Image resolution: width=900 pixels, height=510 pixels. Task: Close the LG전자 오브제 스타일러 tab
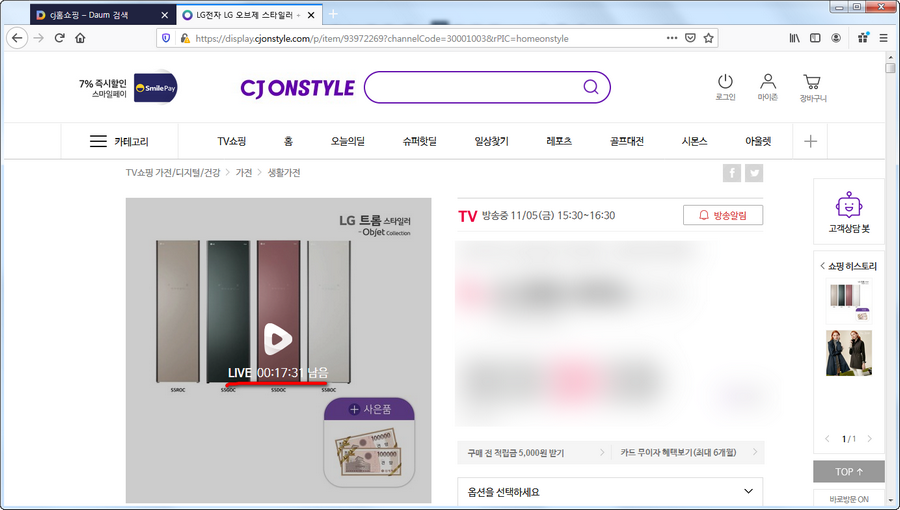click(311, 15)
